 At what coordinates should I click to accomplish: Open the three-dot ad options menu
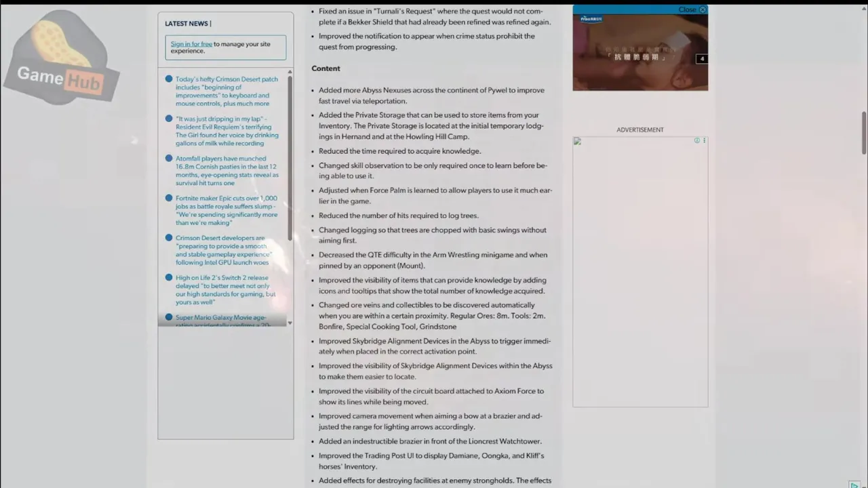click(x=704, y=140)
